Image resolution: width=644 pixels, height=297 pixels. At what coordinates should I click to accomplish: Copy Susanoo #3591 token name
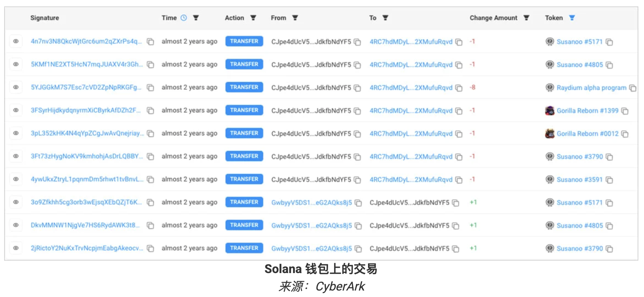tap(609, 180)
